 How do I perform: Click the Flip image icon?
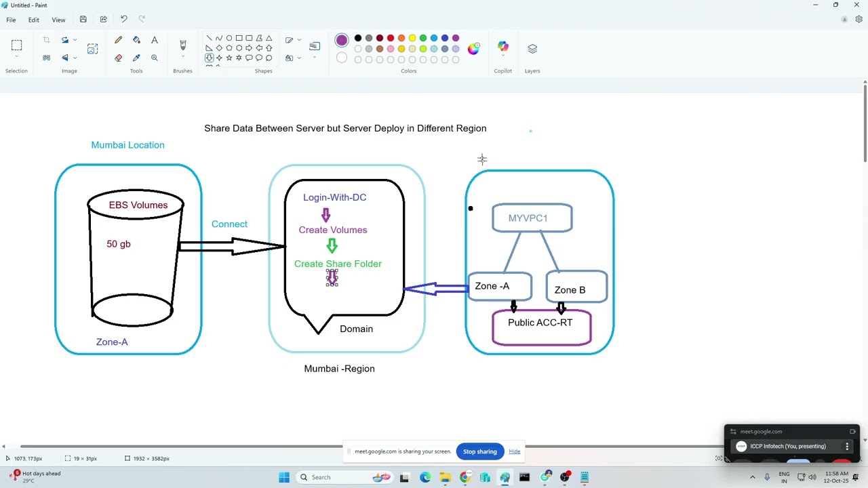pyautogui.click(x=65, y=58)
